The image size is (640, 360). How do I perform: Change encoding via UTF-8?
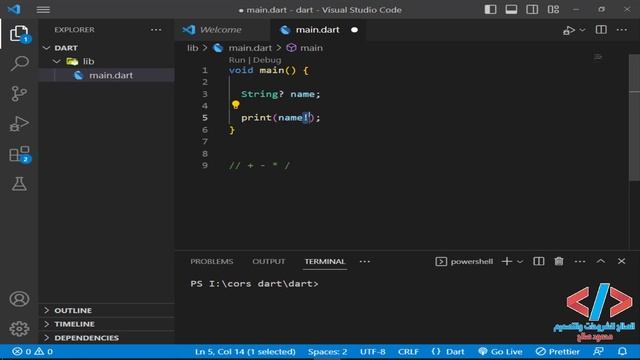(x=372, y=351)
